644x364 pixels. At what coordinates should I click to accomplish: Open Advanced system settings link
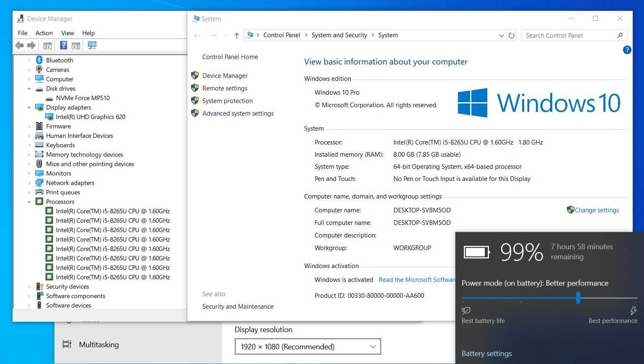coord(238,113)
